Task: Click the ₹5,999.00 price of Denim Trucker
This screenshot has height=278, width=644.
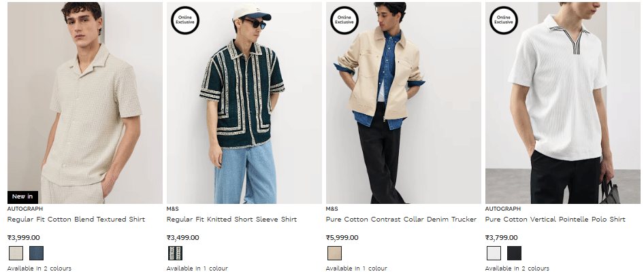Action: tap(342, 237)
